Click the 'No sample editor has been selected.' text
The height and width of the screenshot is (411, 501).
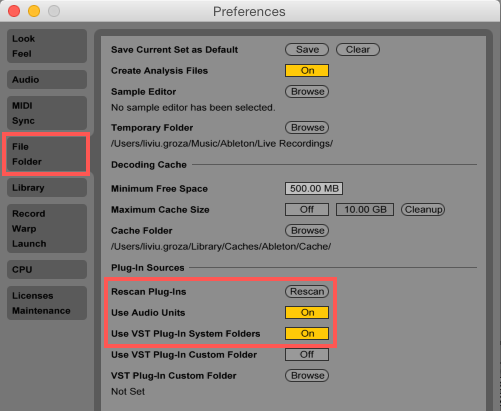coord(193,108)
